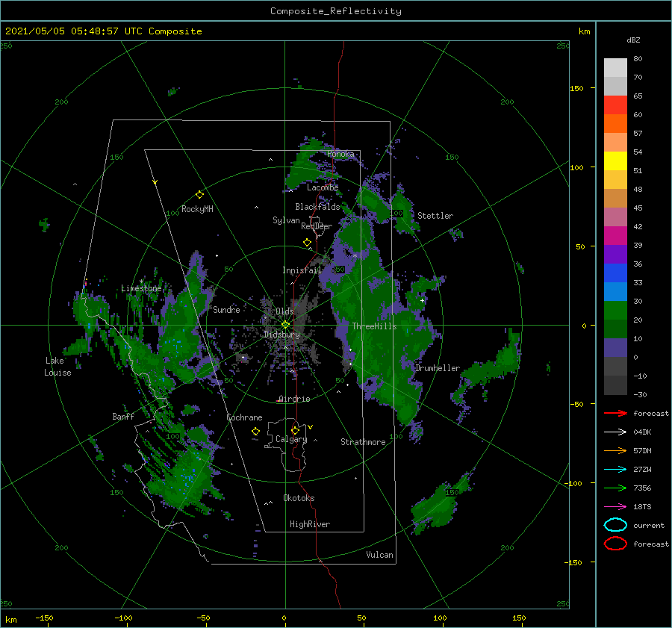Select the HighRiver label
672x628 pixels.
pos(310,524)
